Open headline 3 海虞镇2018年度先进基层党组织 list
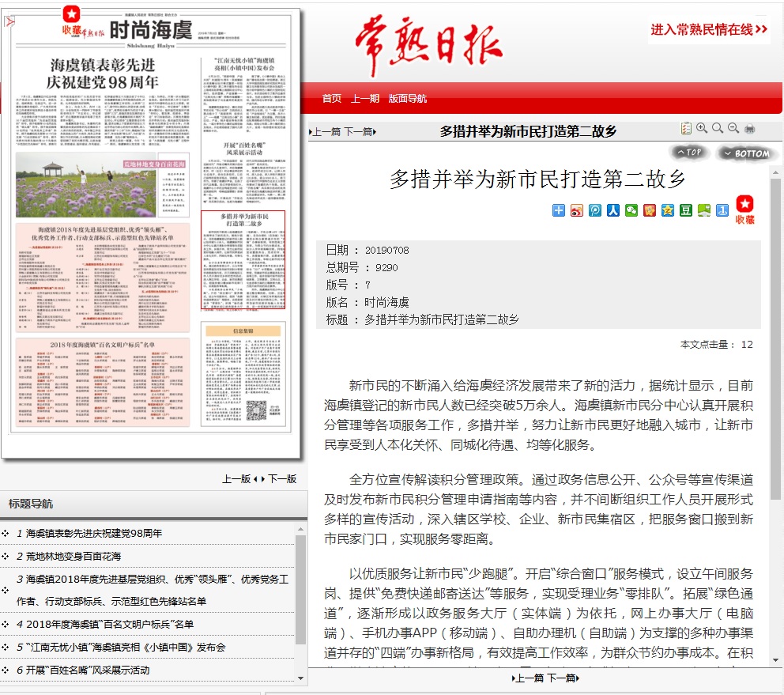784x695 pixels. [153, 590]
